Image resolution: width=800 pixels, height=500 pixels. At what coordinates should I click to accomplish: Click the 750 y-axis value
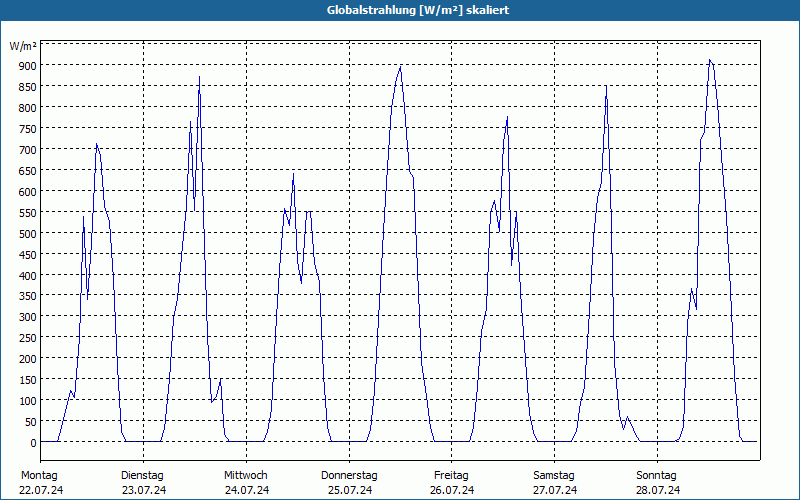(28, 129)
